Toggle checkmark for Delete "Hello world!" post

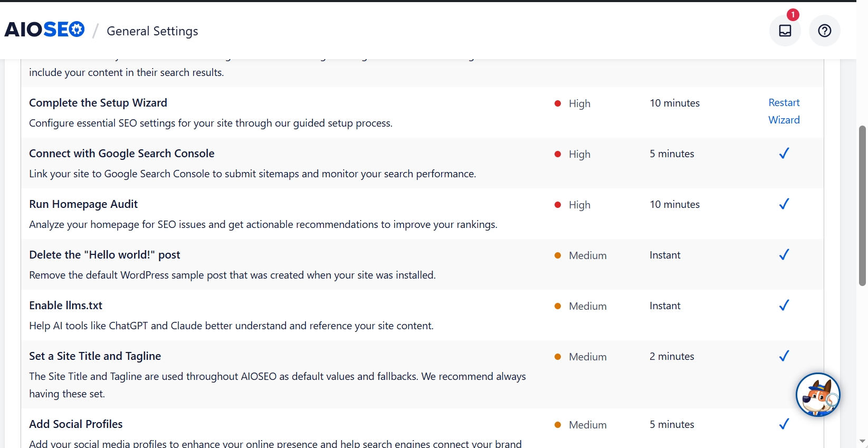(x=784, y=255)
